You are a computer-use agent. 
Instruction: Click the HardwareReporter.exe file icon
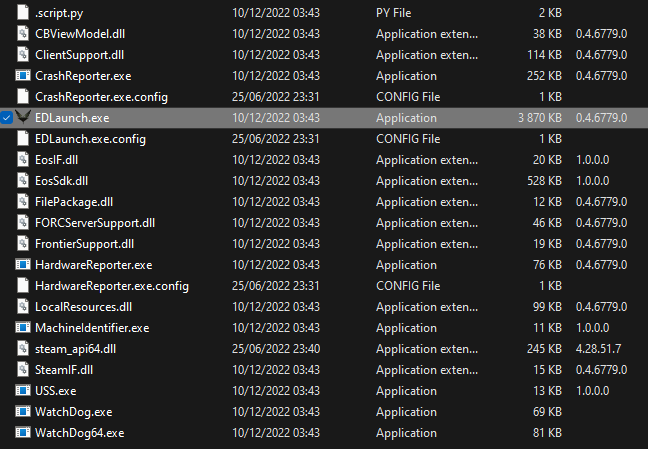23,265
